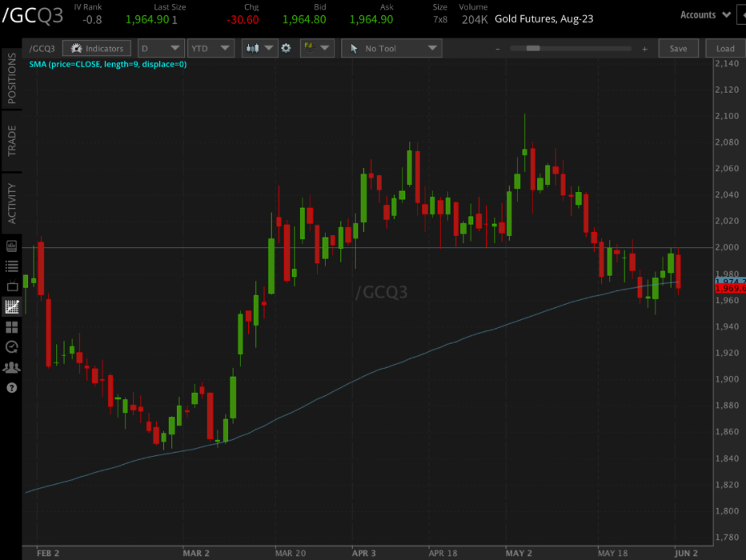Open the Accounts dropdown

click(704, 14)
